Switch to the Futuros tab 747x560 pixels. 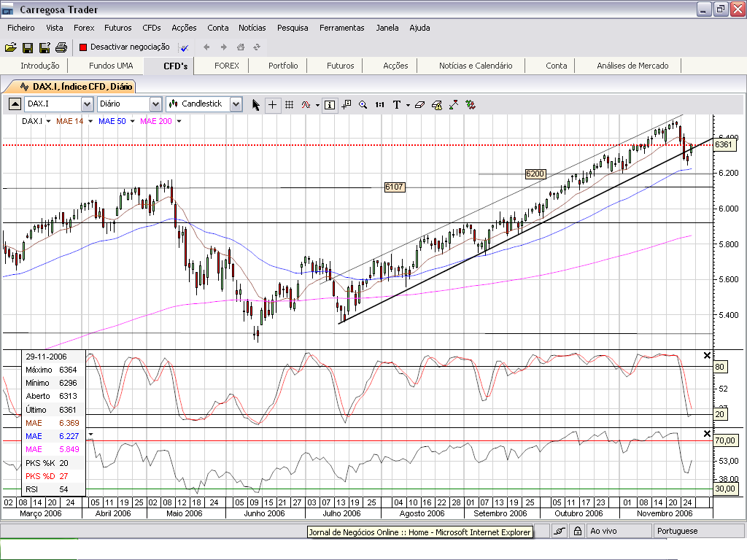(340, 66)
